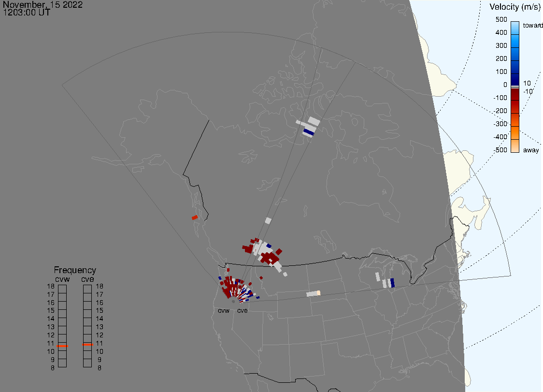
Task: Click the "cvw" heading above frequency bar
Action: (62, 279)
